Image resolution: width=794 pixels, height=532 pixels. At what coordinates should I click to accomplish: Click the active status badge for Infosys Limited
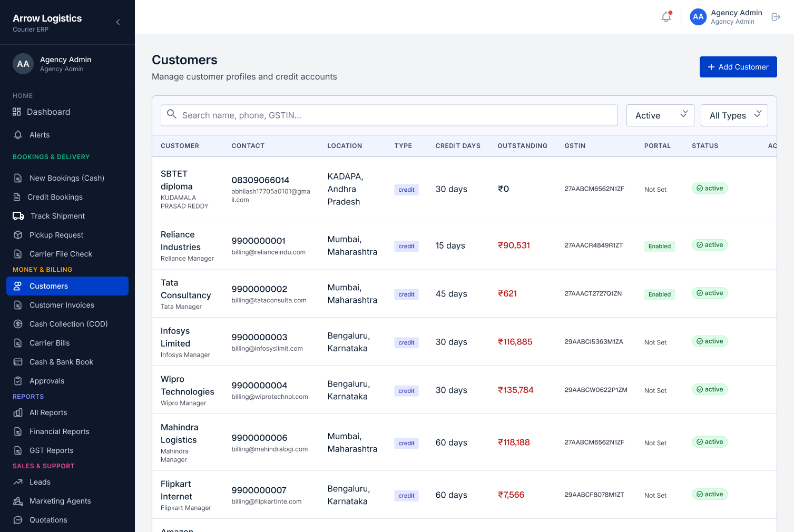pyautogui.click(x=710, y=341)
